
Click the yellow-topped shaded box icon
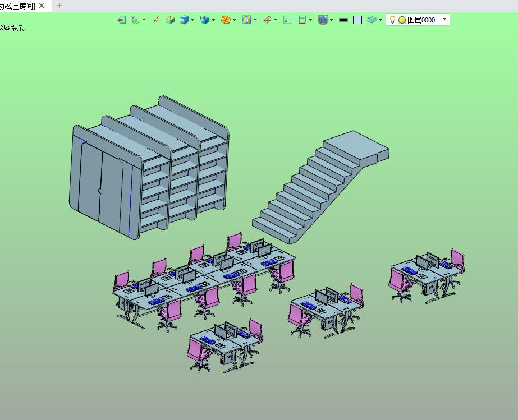[170, 20]
